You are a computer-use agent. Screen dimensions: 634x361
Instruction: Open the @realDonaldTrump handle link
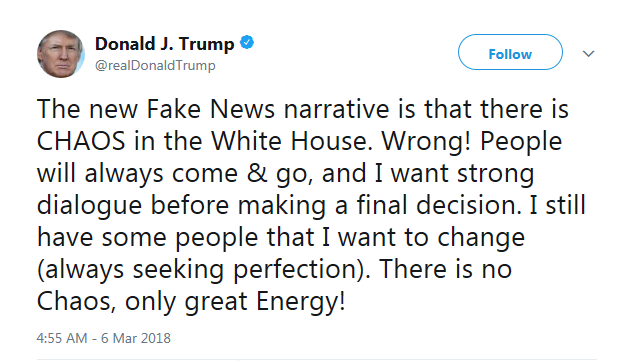tap(155, 65)
